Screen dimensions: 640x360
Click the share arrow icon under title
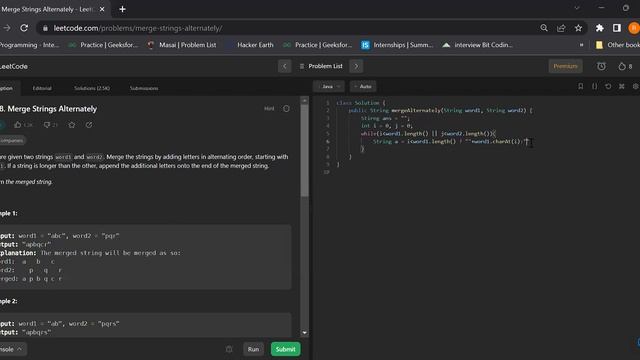click(x=89, y=125)
